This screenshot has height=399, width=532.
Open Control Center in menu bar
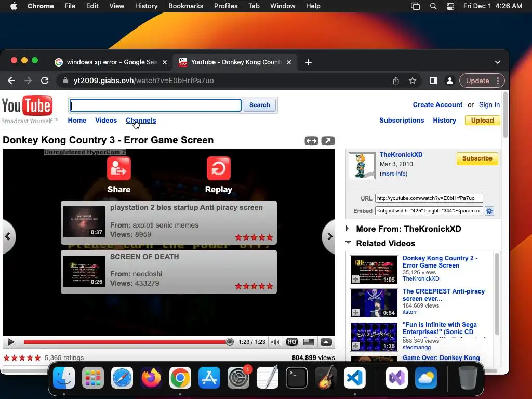[x=450, y=6]
